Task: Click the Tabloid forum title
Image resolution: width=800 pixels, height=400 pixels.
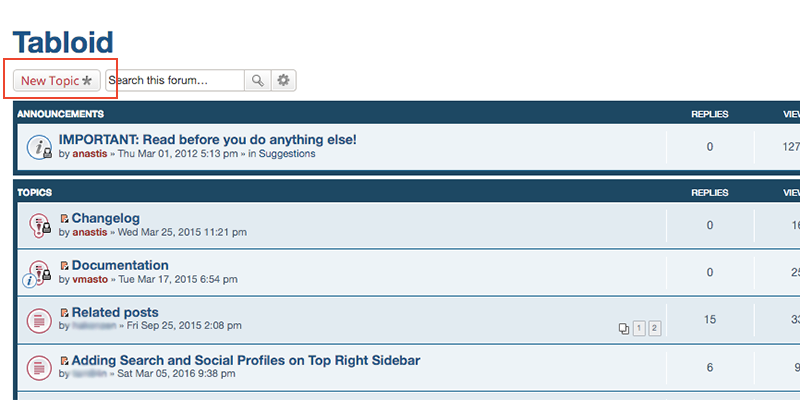Action: click(x=63, y=42)
